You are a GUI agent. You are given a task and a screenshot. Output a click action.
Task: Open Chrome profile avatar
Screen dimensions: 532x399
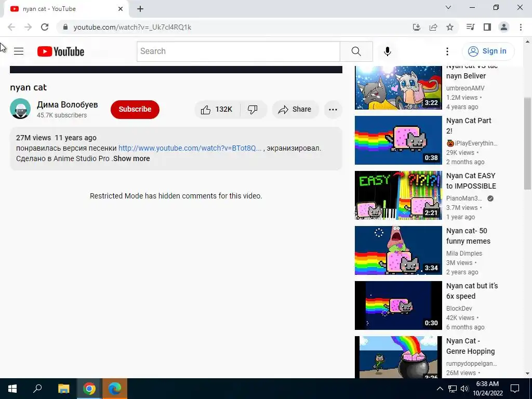(x=504, y=27)
